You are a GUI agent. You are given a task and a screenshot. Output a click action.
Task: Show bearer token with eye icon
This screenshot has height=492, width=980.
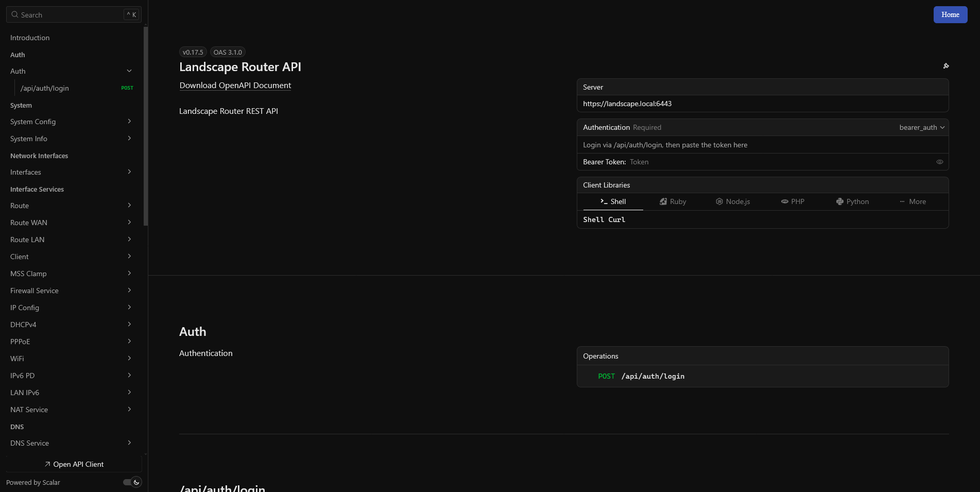coord(939,162)
